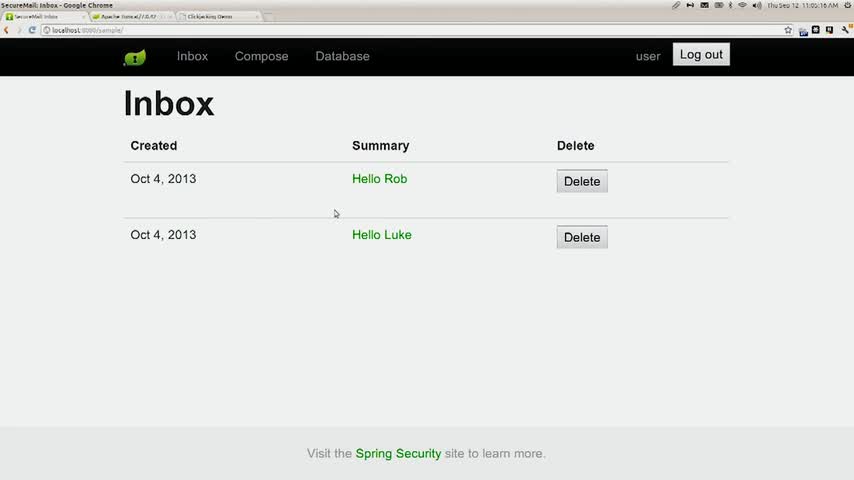Select the Inbox nav link

coord(192,56)
